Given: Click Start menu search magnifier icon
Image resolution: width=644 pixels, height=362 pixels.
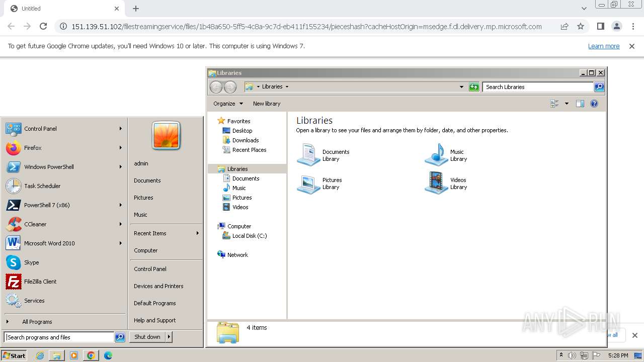Looking at the screenshot, I should 120,337.
